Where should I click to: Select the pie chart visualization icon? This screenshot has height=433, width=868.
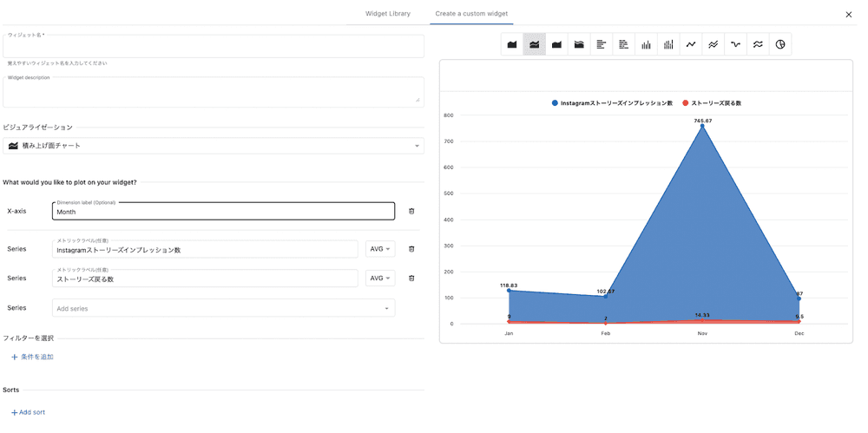point(780,44)
